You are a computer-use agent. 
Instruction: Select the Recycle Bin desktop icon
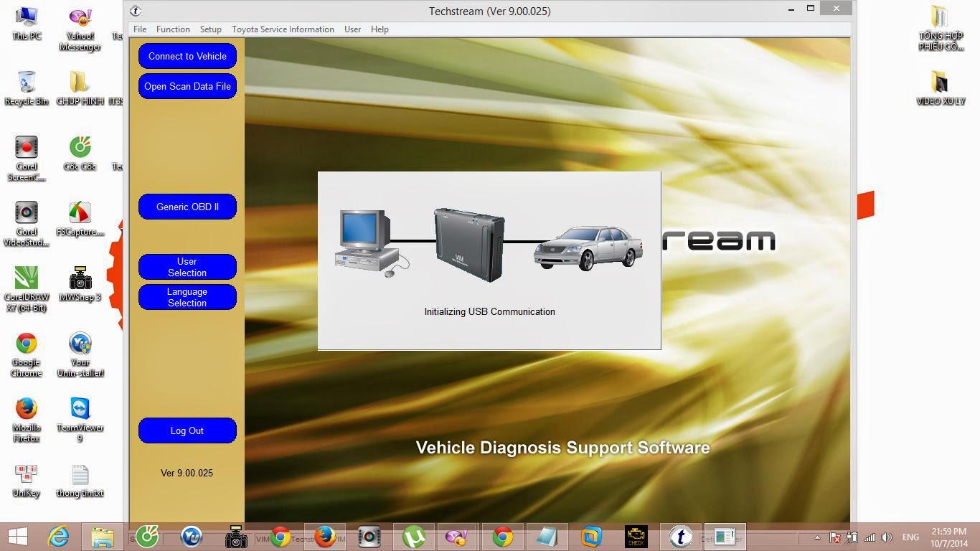[27, 88]
